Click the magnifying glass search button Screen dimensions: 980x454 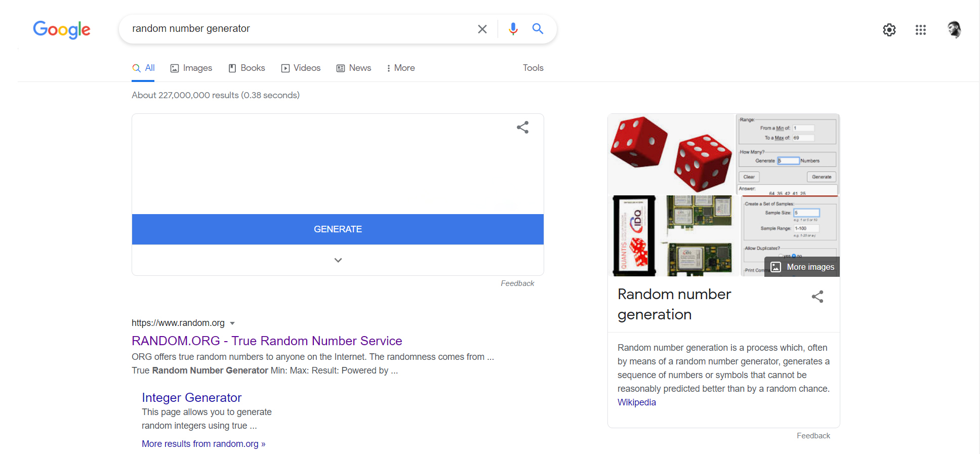[538, 29]
